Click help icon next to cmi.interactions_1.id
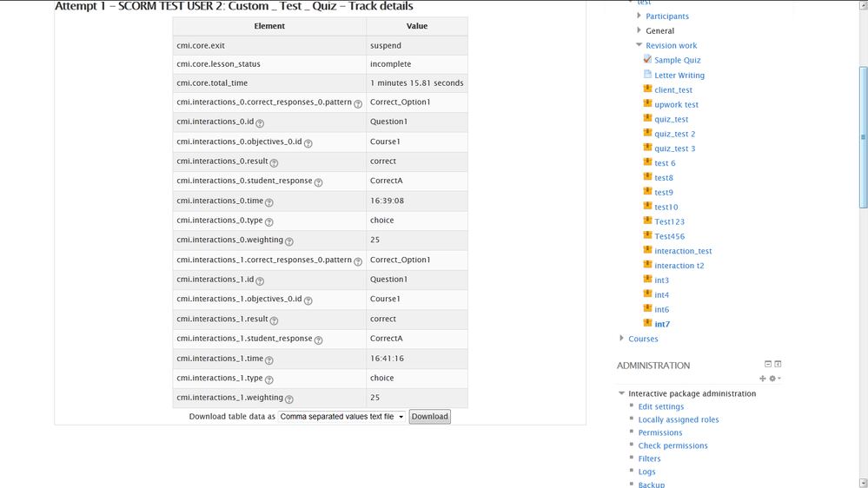The height and width of the screenshot is (488, 868). (260, 281)
